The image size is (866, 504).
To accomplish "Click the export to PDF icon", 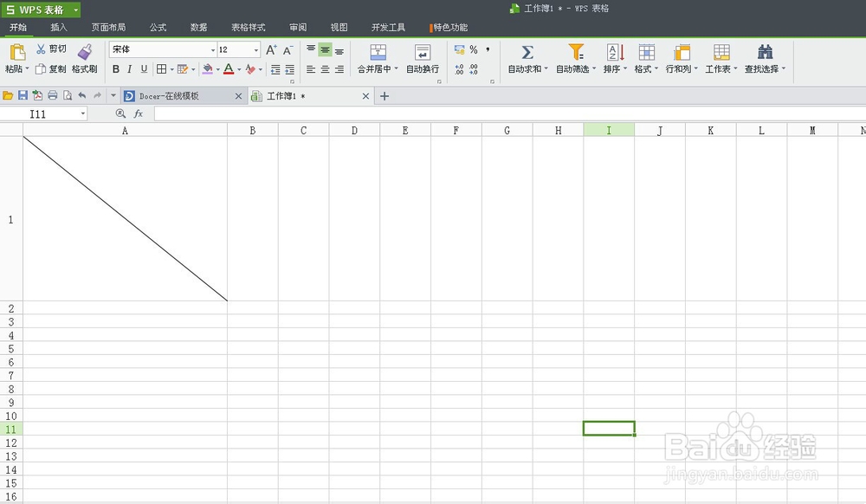I will (37, 95).
